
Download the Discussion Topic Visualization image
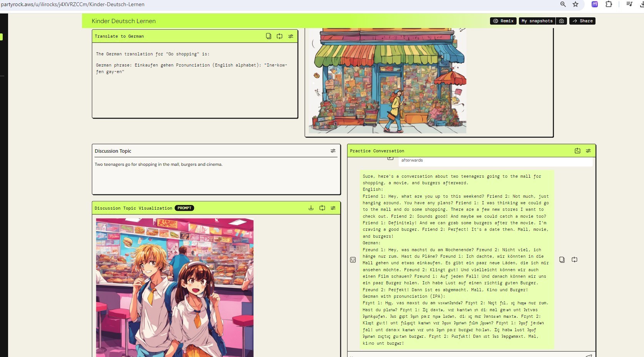[311, 208]
